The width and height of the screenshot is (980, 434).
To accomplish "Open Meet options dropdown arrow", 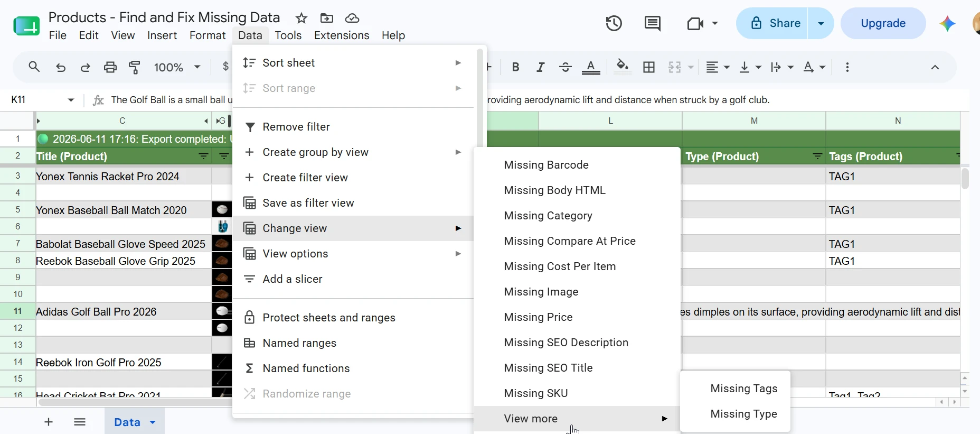I will [715, 23].
